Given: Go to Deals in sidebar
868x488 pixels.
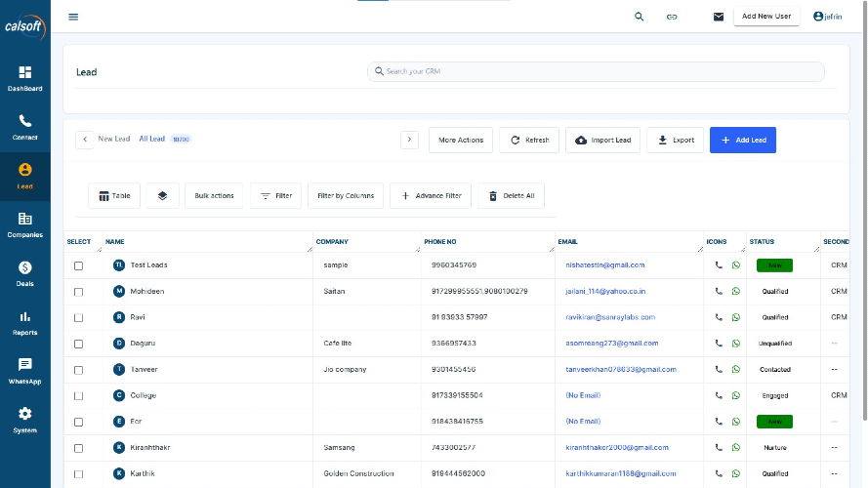Looking at the screenshot, I should click(x=25, y=273).
